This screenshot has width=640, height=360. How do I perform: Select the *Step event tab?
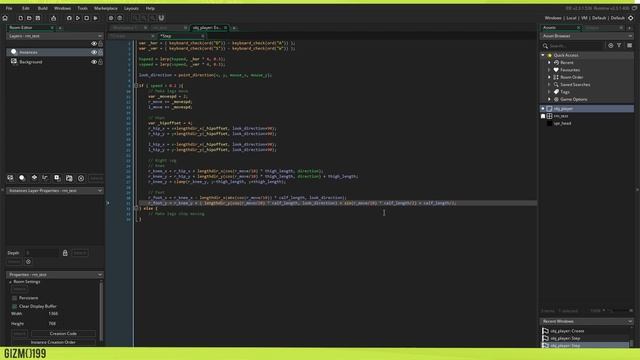click(182, 36)
